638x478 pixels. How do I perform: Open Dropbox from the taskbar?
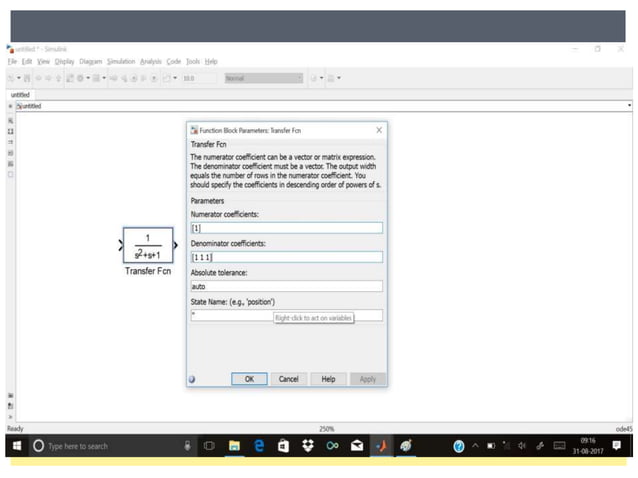click(x=308, y=446)
